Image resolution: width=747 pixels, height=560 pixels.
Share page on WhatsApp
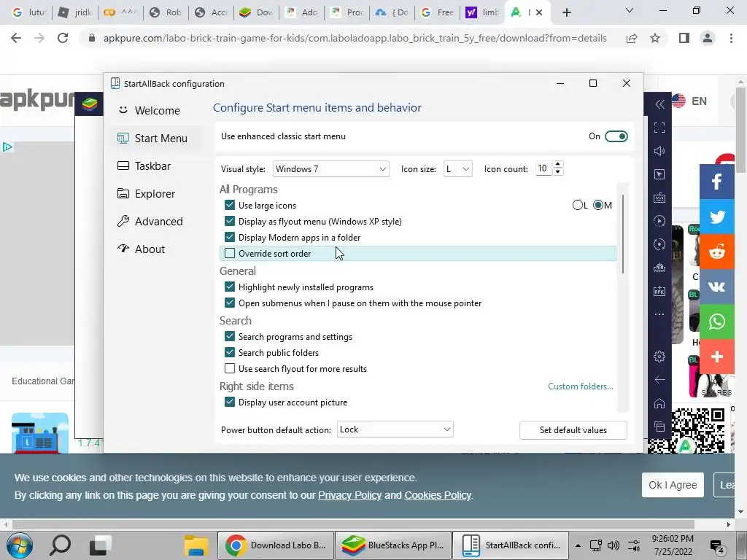coord(717,322)
